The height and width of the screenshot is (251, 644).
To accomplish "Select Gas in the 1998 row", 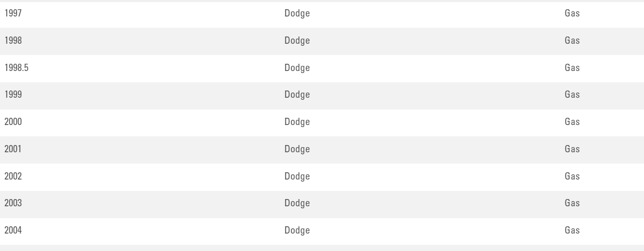I will pos(572,41).
